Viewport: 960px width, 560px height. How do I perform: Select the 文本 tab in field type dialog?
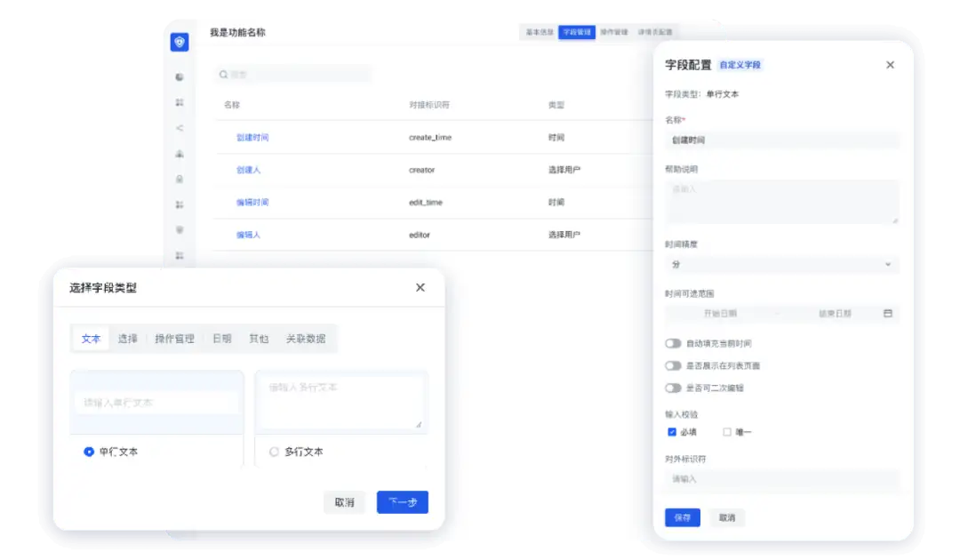pos(91,339)
